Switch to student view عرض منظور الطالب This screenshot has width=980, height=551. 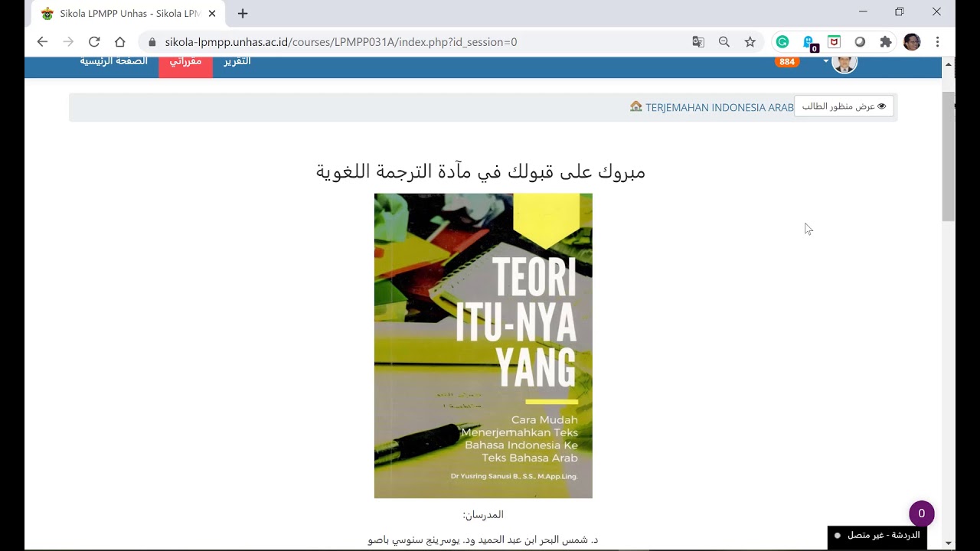[x=844, y=106]
